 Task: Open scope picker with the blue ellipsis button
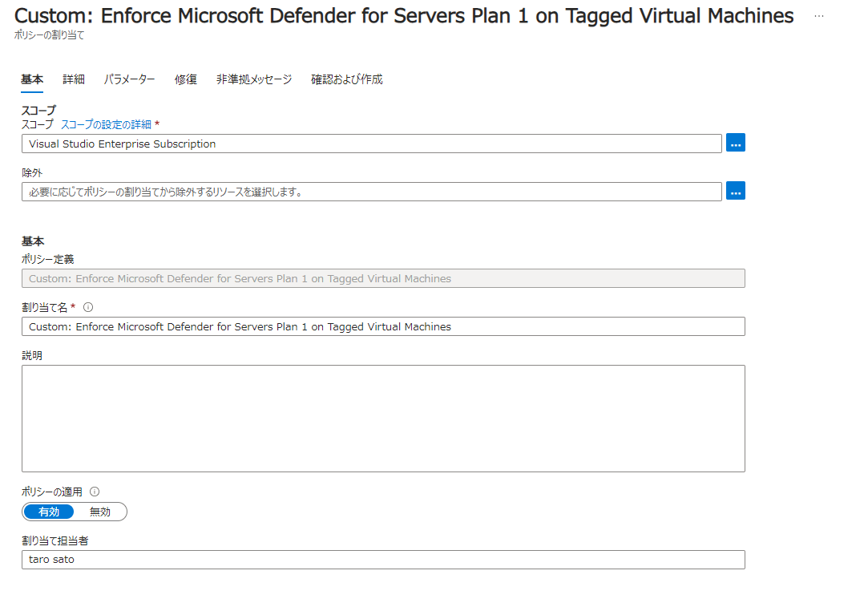coord(735,143)
